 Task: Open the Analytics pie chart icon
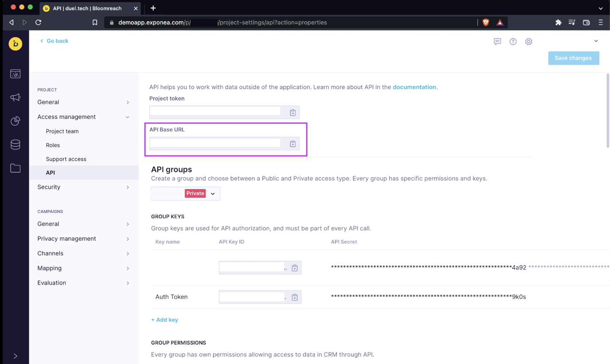[x=16, y=121]
